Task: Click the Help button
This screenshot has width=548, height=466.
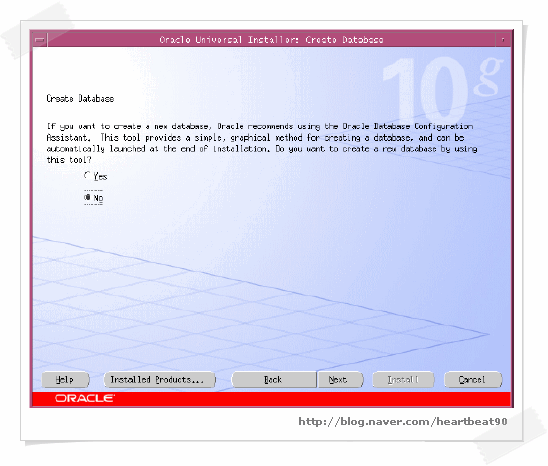Action: click(65, 380)
